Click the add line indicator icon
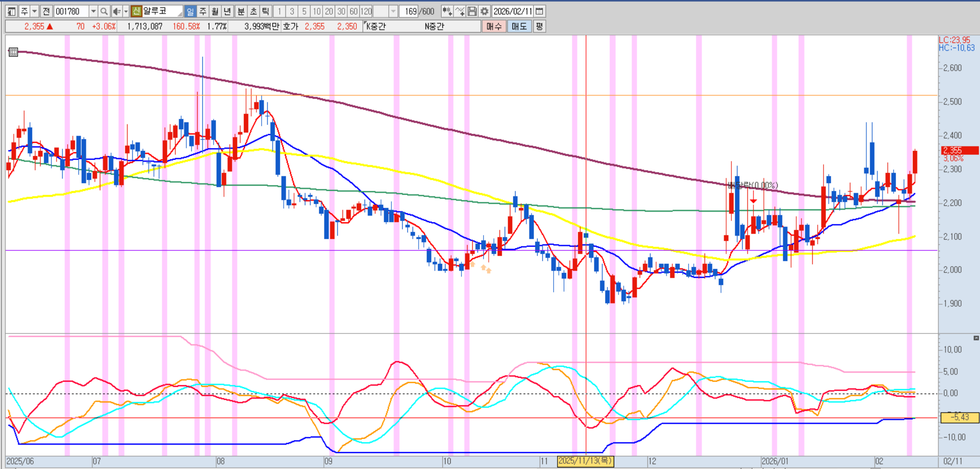980x469 pixels. click(460, 11)
